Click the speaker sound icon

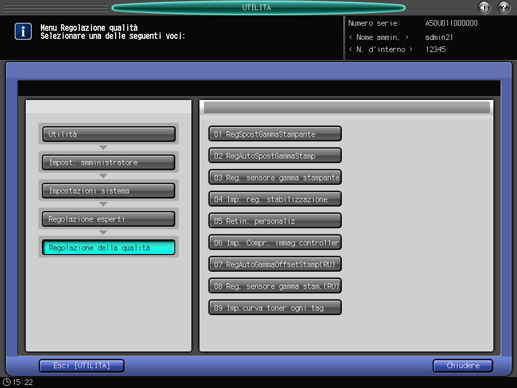coord(484,7)
